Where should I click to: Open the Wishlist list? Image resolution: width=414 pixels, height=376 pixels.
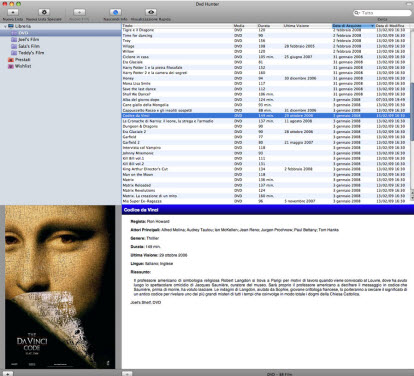[23, 66]
